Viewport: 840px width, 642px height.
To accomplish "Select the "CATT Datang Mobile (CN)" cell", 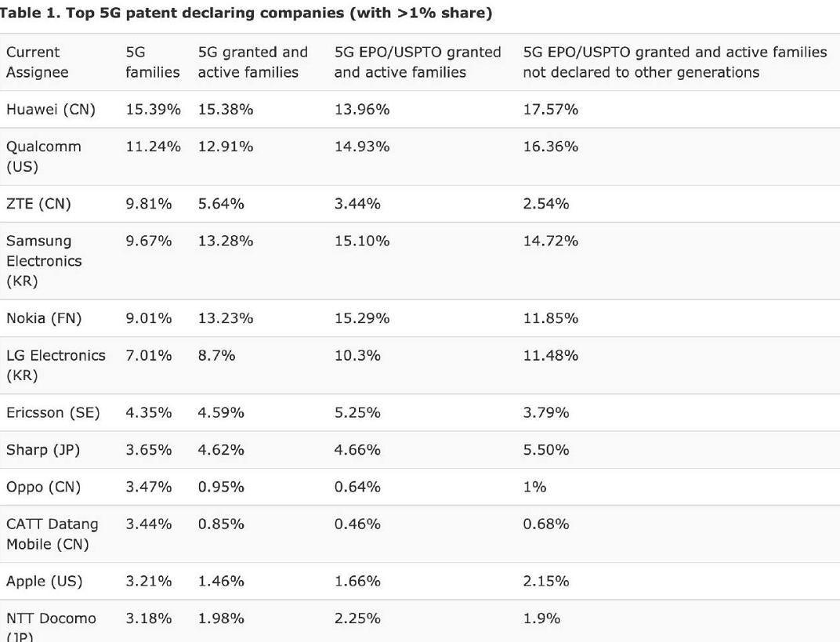I will point(52,533).
